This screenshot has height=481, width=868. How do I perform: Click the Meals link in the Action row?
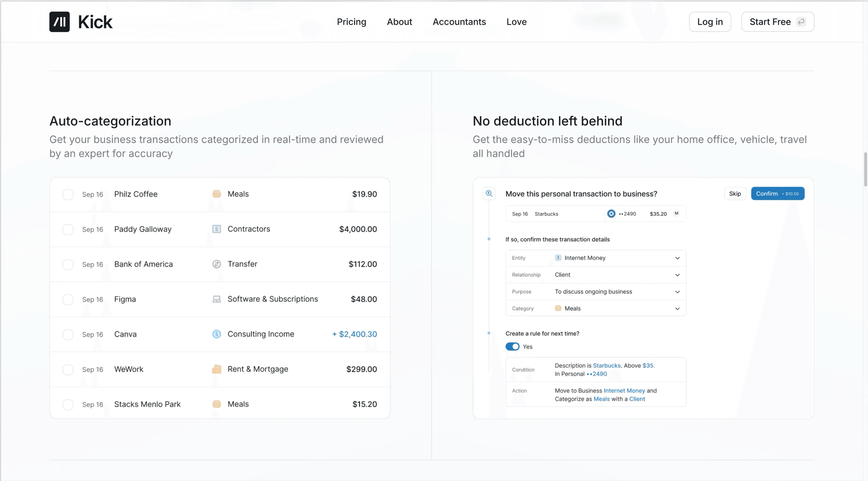[x=601, y=399]
